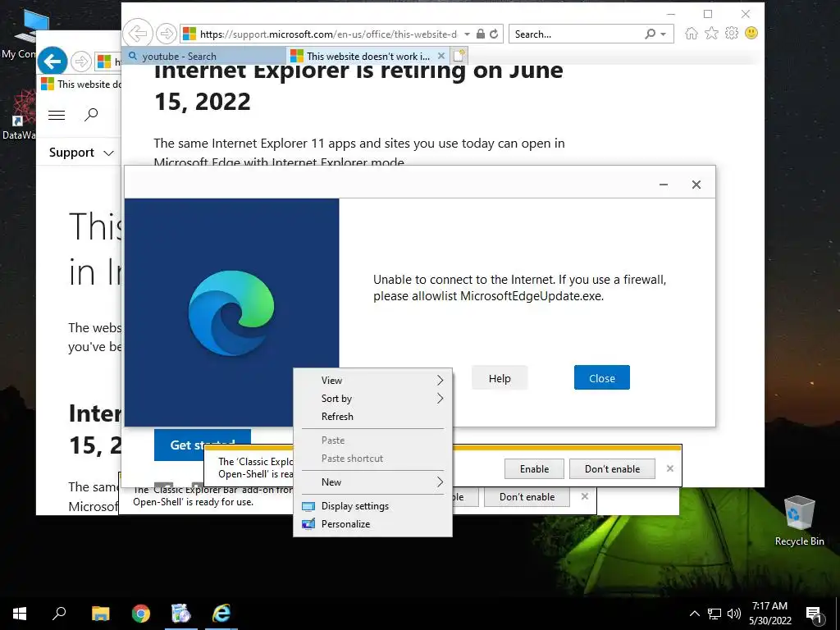Open the New submenu in context menu
The image size is (840, 630).
373,482
